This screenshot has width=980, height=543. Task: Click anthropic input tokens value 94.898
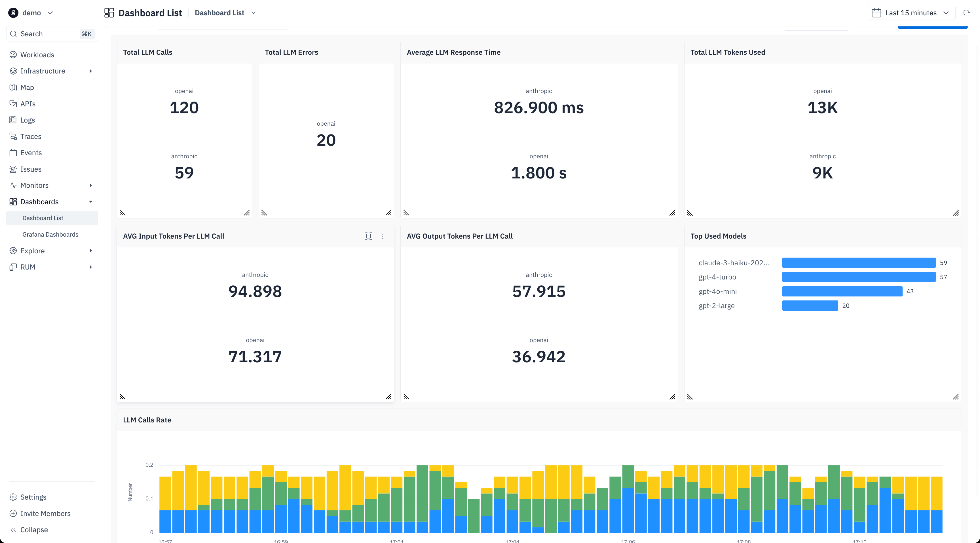point(255,292)
